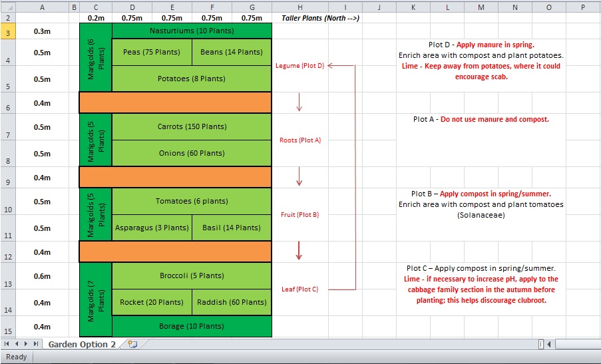
Task: Click the horizontal scrollbar track
Action: (x=576, y=344)
